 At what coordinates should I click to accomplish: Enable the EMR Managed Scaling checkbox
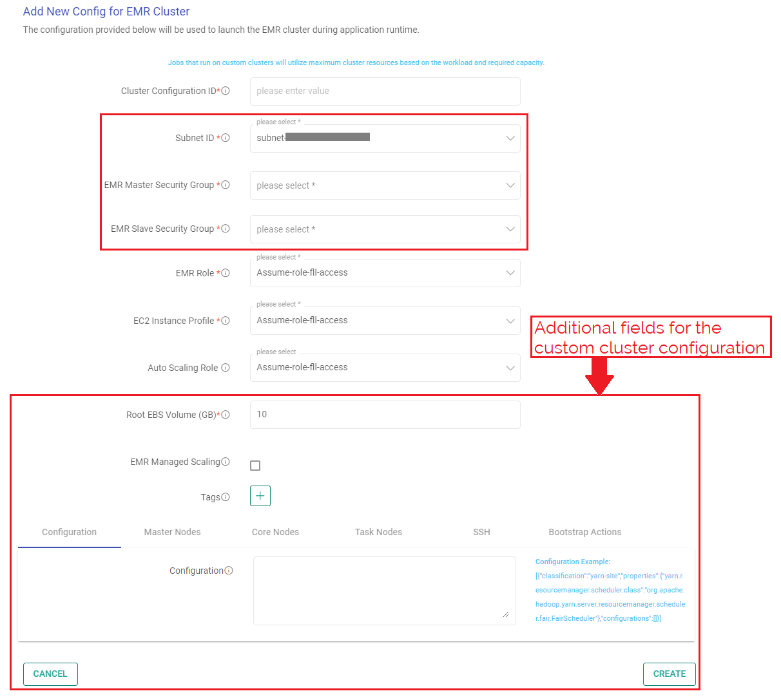pos(255,464)
